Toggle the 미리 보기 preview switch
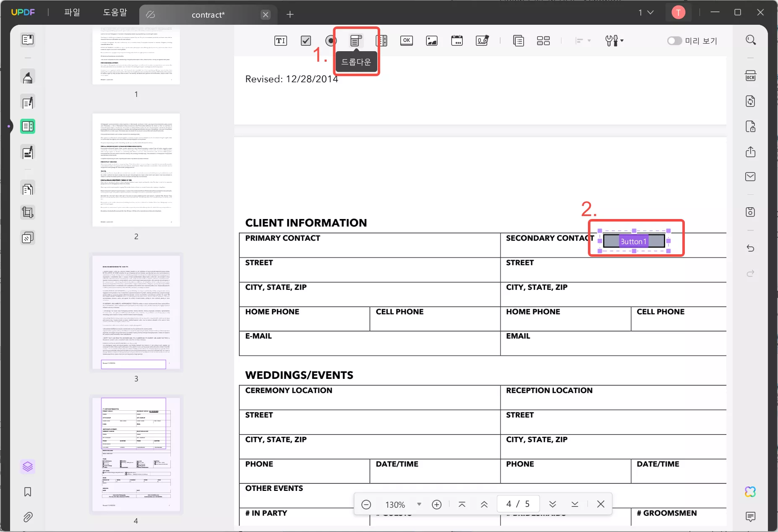This screenshot has width=778, height=532. [674, 41]
